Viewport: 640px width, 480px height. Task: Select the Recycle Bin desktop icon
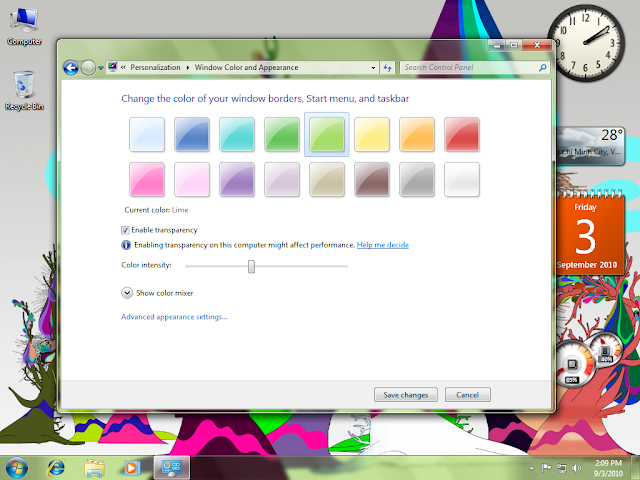(24, 91)
